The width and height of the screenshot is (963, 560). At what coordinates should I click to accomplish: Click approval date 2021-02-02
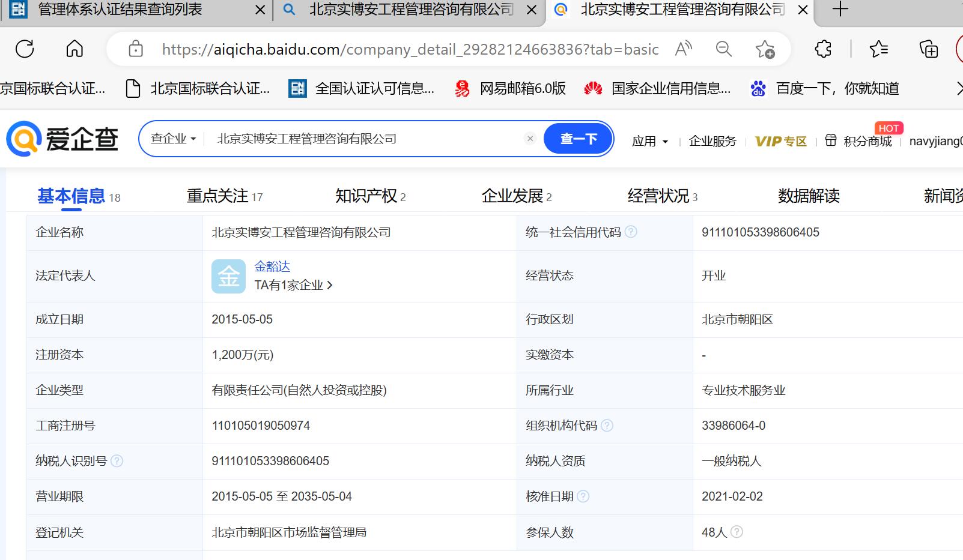732,496
